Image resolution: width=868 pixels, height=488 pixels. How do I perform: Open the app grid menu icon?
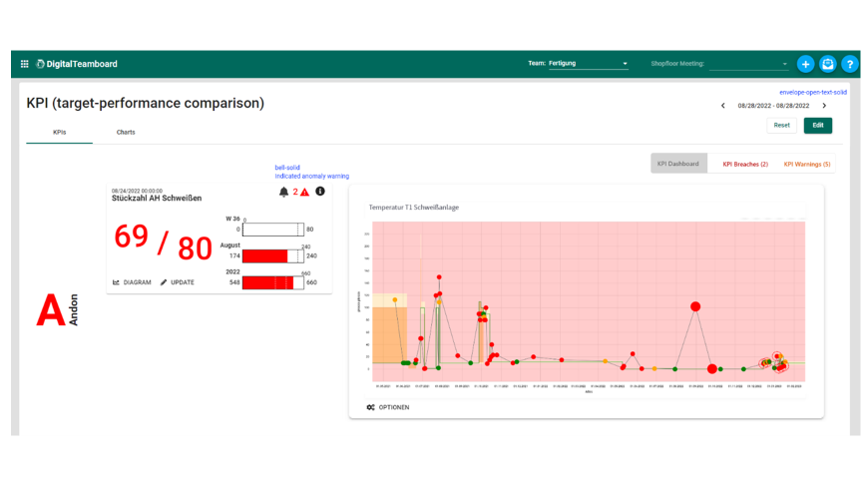click(25, 64)
